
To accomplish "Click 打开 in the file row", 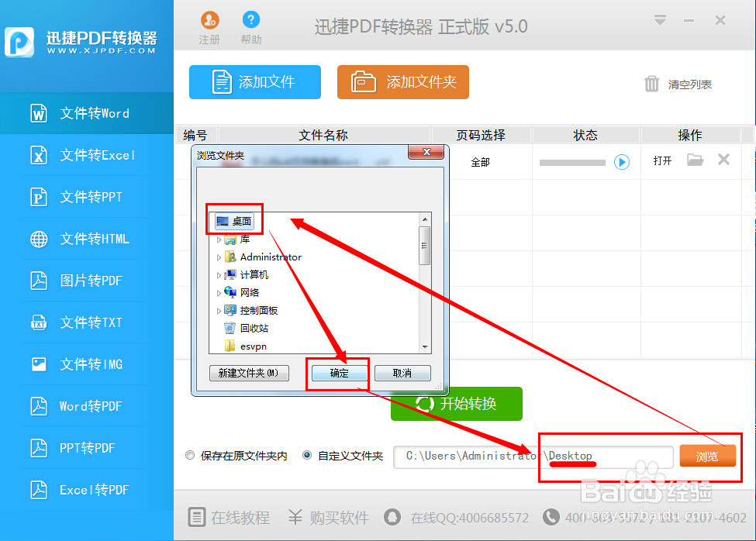I will (x=662, y=161).
